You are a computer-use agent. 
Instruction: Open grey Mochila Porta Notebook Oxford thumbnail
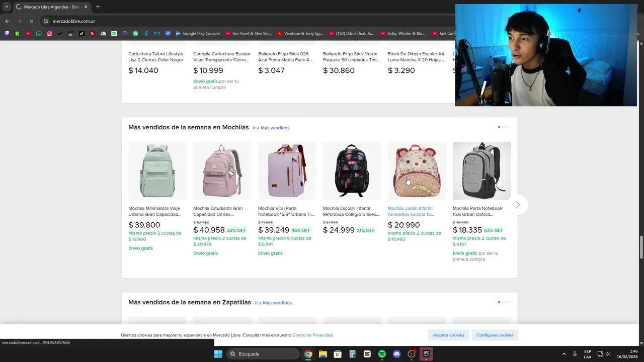[481, 170]
